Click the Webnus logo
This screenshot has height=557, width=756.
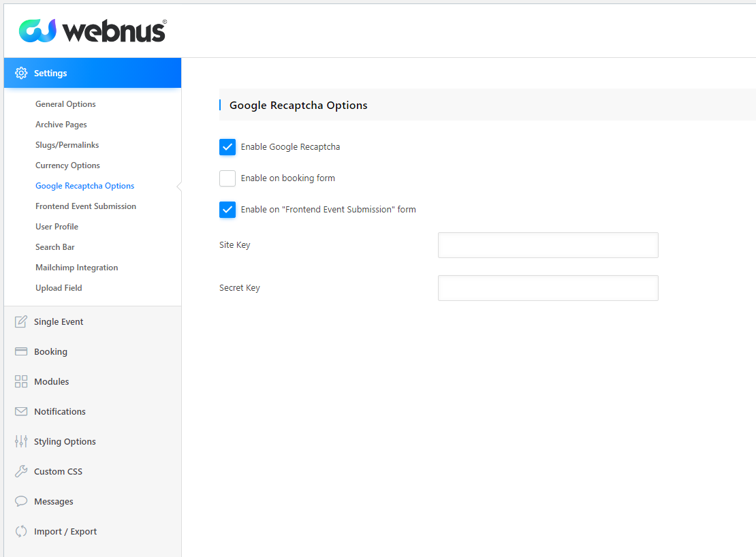click(93, 31)
